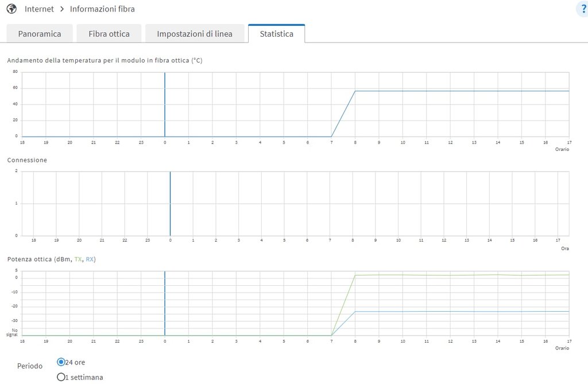Click the Internet breadcrumb link
Viewport: 588px width, 384px height.
(x=39, y=9)
